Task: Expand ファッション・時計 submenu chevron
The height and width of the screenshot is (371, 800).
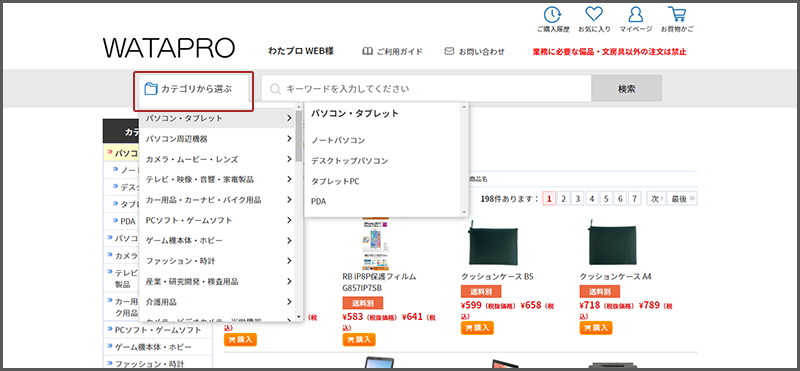Action: [x=289, y=261]
